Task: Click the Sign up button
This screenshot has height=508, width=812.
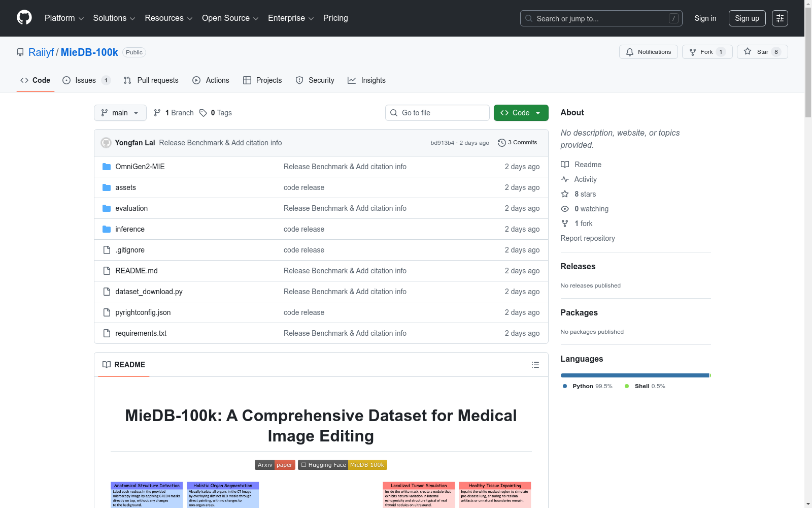Action: [747, 18]
